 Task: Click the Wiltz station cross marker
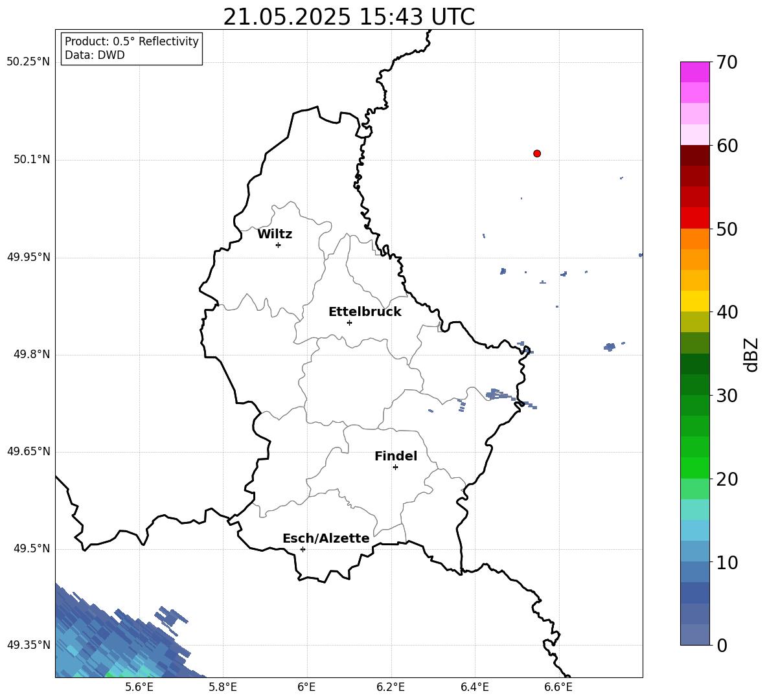tap(278, 245)
